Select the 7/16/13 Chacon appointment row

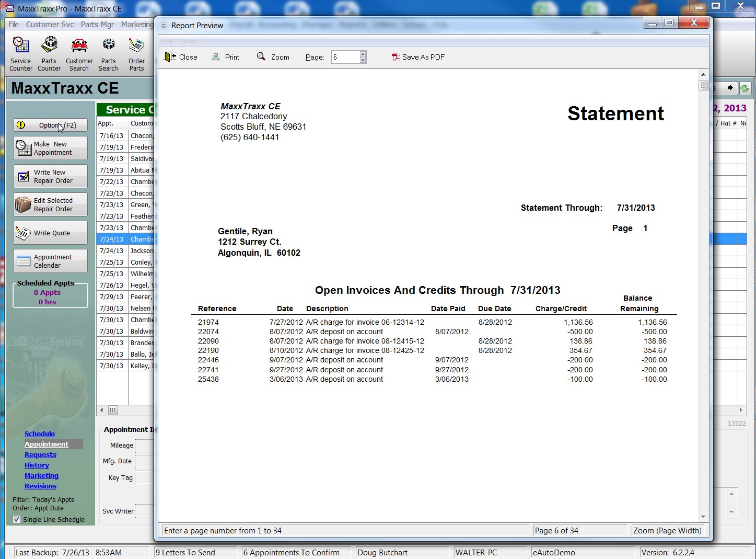[125, 135]
